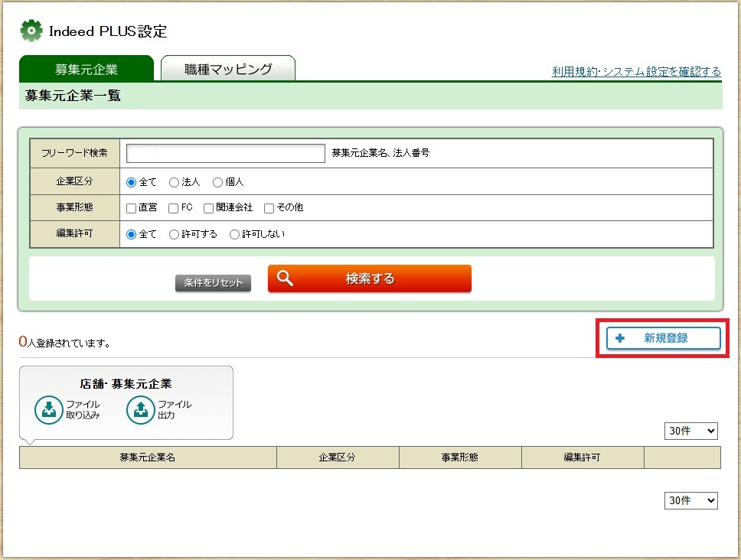This screenshot has height=560, width=741.
Task: Select 全て radio for 企業区分
Action: 132,182
